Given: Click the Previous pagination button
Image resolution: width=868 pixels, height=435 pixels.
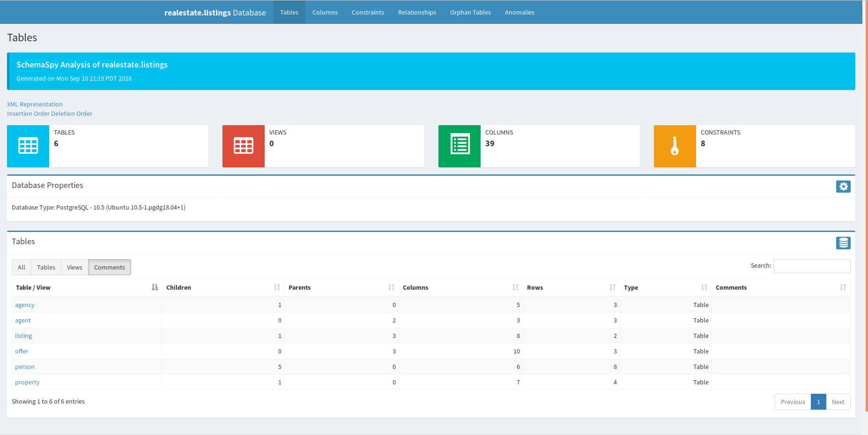Looking at the screenshot, I should click(793, 402).
